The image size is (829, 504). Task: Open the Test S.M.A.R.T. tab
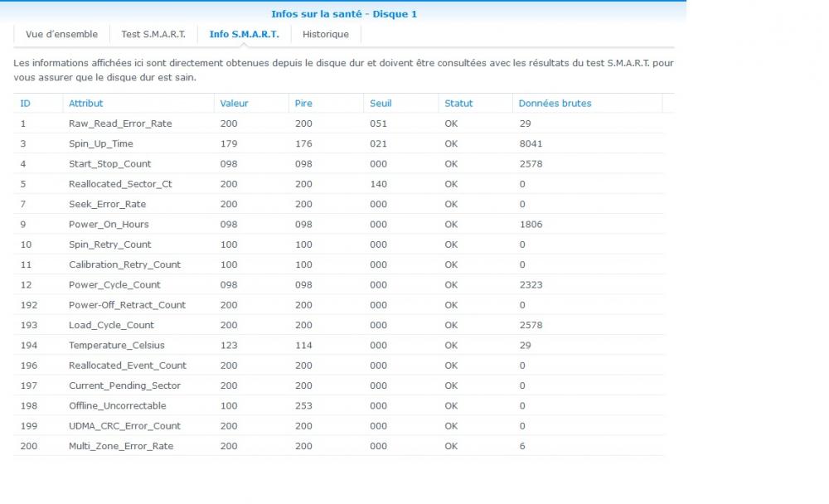153,34
